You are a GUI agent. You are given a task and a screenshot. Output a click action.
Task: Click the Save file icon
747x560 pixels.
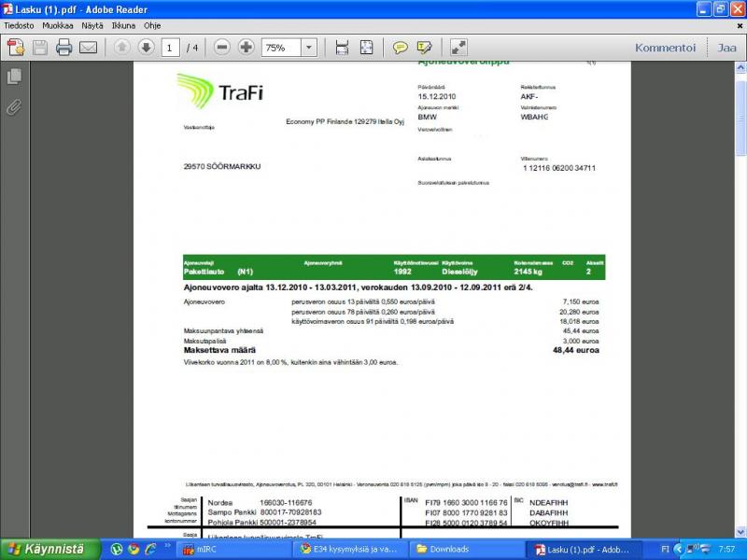pos(40,48)
